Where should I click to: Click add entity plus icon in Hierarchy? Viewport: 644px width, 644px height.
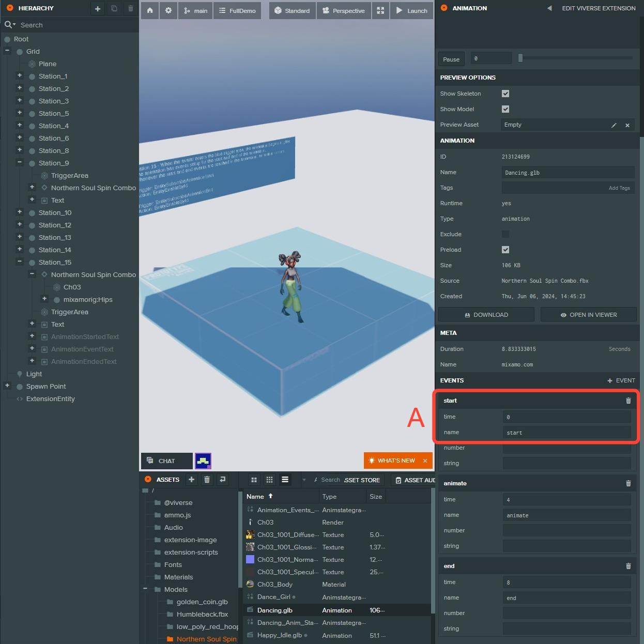click(x=98, y=8)
